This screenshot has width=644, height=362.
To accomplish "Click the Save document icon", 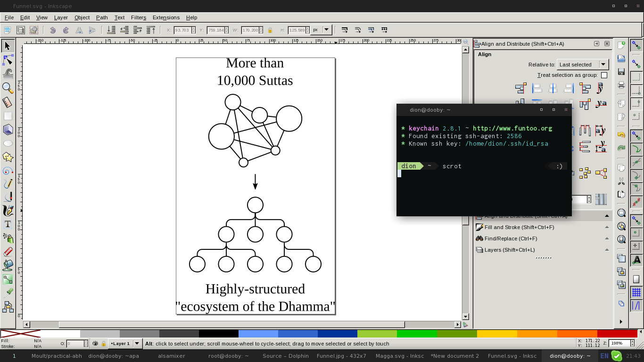I will click(x=621, y=72).
